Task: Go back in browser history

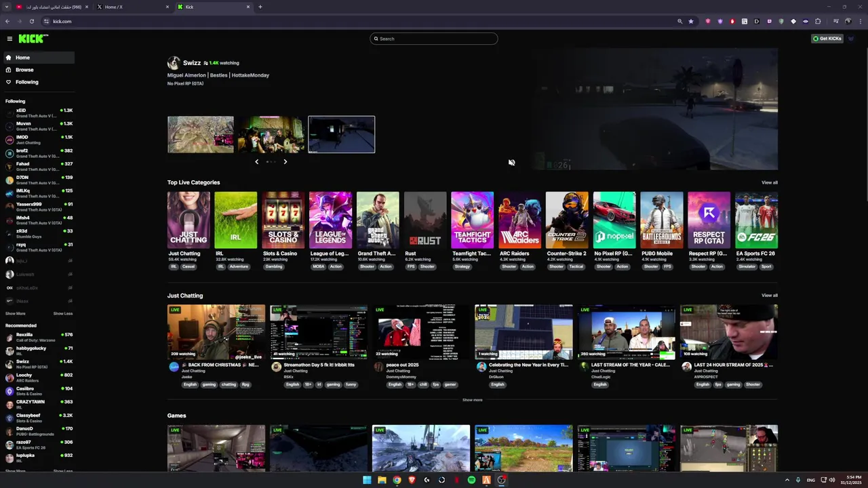Action: 7,21
